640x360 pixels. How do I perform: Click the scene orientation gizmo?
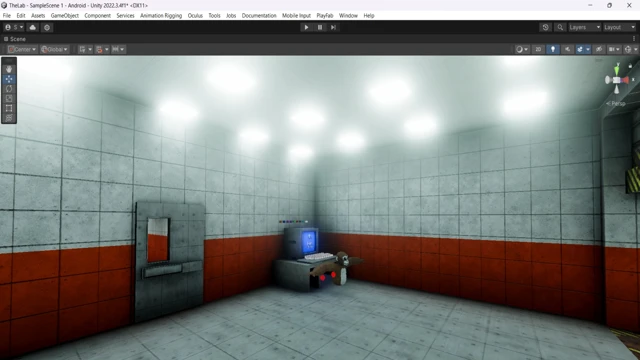(617, 80)
